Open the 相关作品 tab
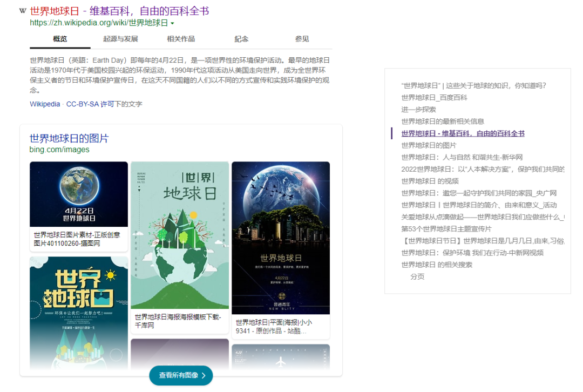 [x=181, y=39]
